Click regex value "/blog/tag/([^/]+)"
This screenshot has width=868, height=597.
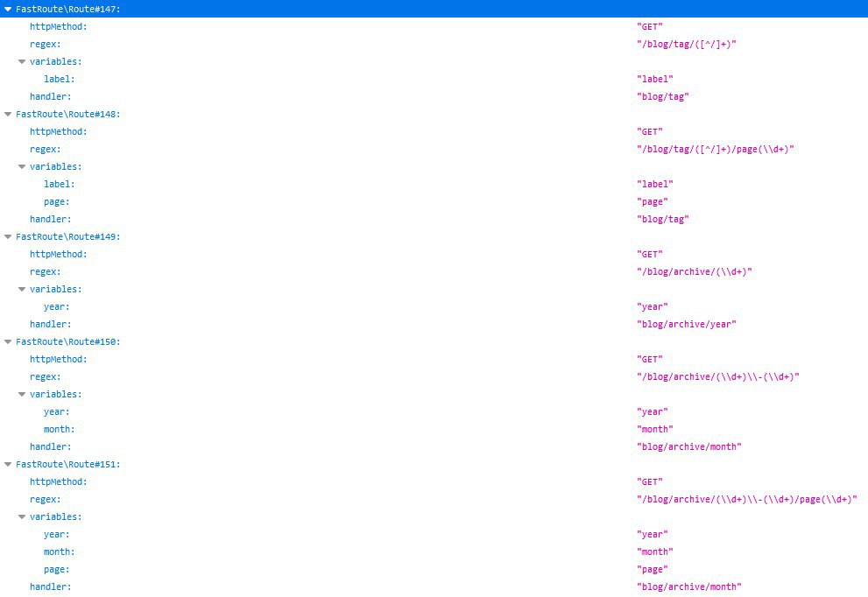[687, 45]
